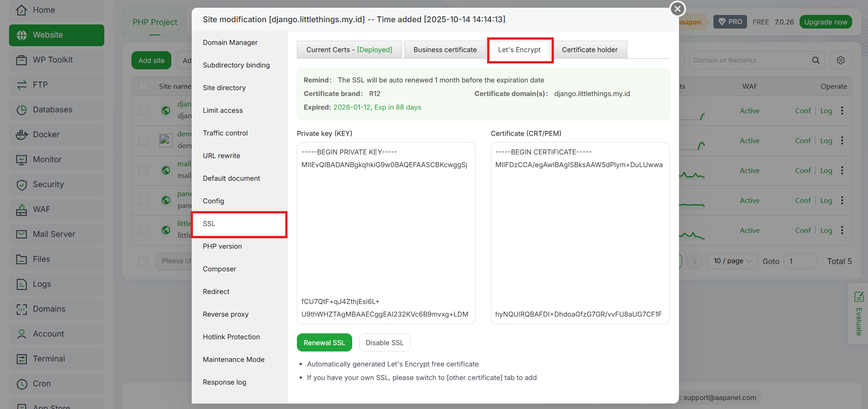Check the fourth site row checkbox

[143, 200]
